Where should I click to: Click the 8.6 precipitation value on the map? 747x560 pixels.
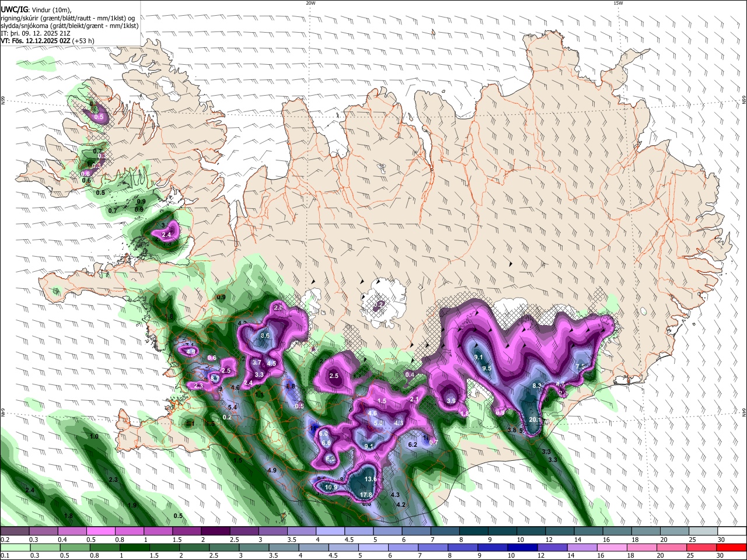[265, 335]
